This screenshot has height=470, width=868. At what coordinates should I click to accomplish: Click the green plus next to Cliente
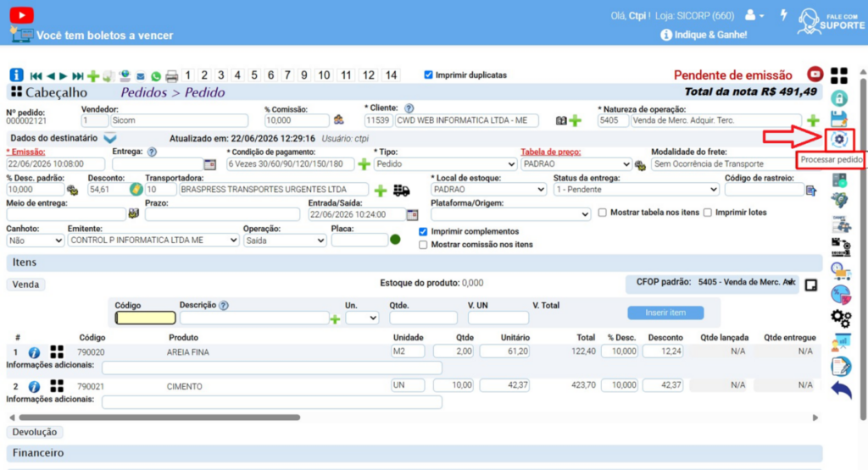pos(576,120)
